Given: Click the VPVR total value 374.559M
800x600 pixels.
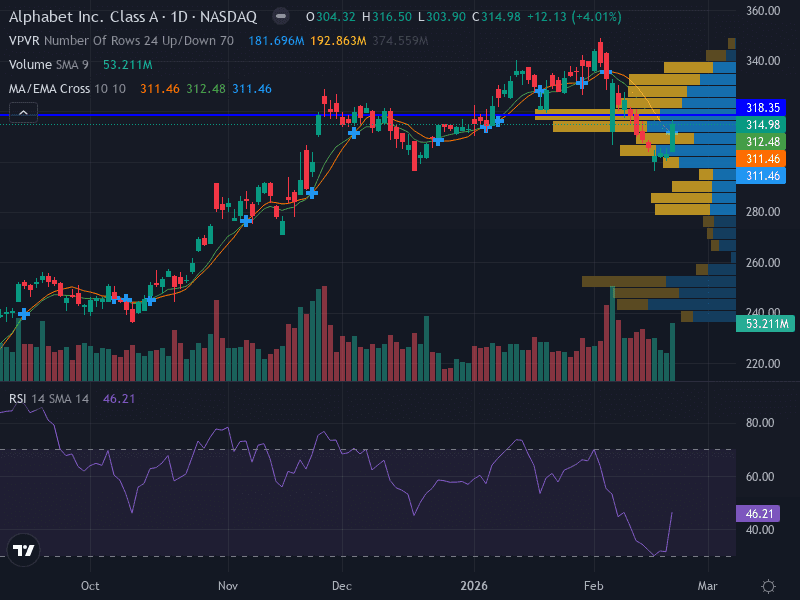Looking at the screenshot, I should (400, 41).
